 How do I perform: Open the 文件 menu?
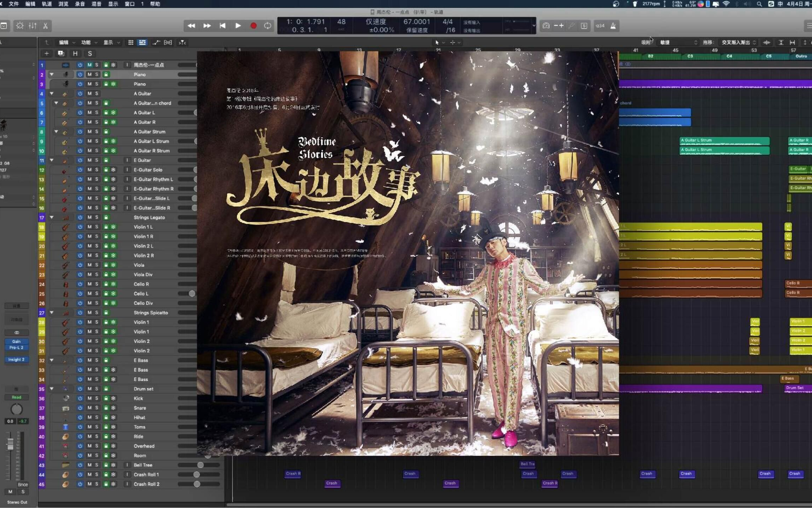pyautogui.click(x=13, y=4)
